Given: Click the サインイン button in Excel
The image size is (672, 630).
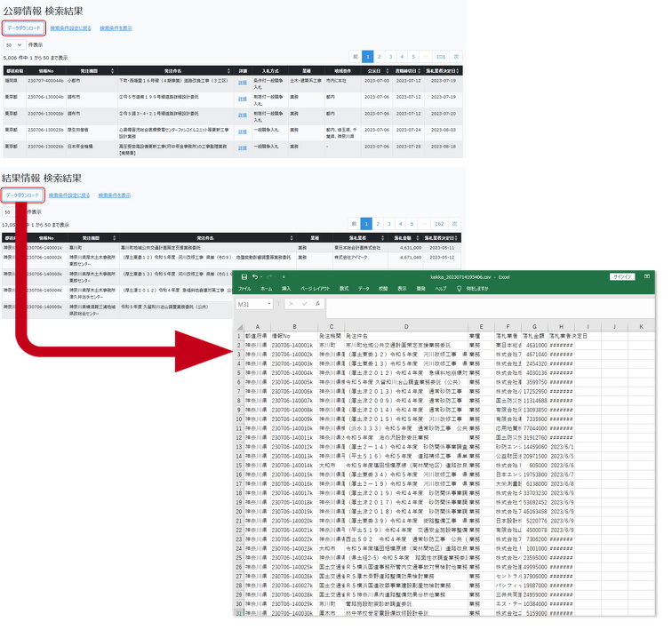Looking at the screenshot, I should click(x=620, y=277).
